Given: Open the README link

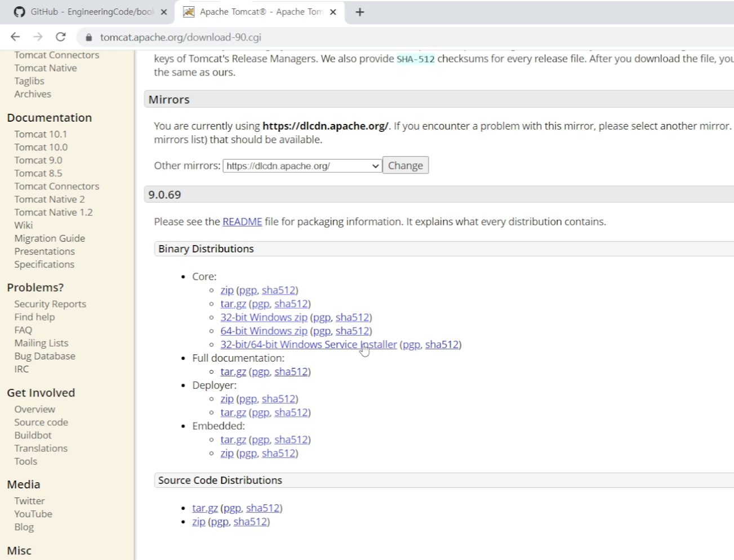Looking at the screenshot, I should (242, 221).
